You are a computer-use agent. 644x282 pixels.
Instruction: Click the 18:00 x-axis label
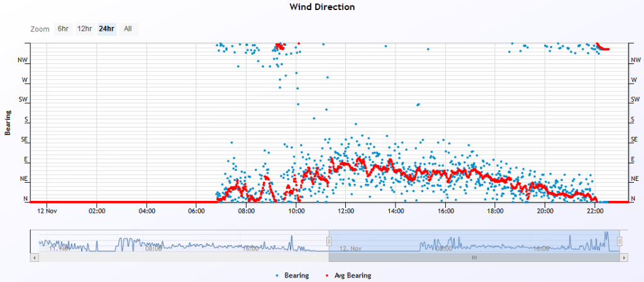pos(495,211)
